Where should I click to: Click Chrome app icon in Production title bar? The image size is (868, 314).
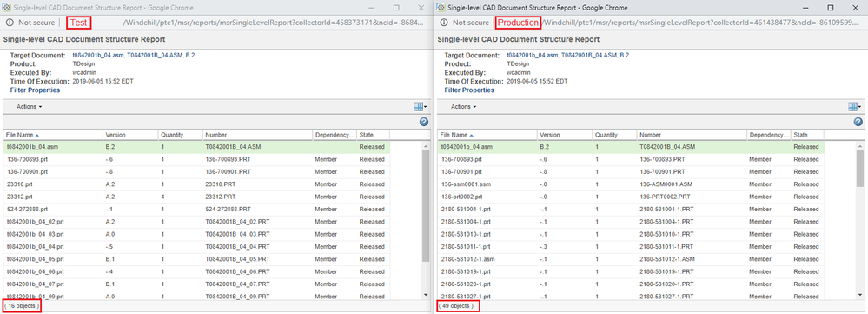pos(441,8)
